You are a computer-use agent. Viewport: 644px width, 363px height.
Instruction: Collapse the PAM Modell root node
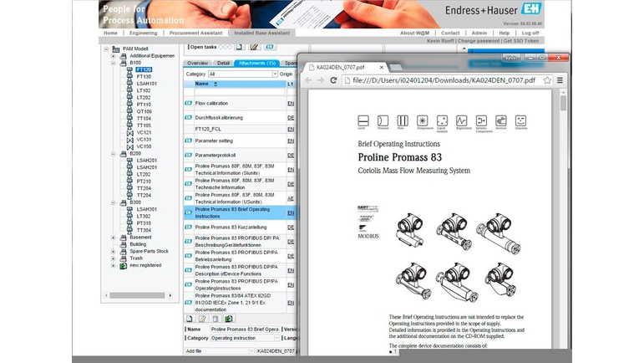106,49
